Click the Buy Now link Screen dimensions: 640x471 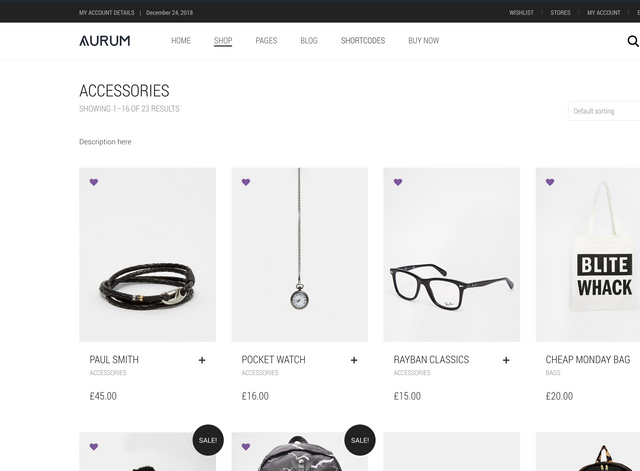[x=424, y=41]
